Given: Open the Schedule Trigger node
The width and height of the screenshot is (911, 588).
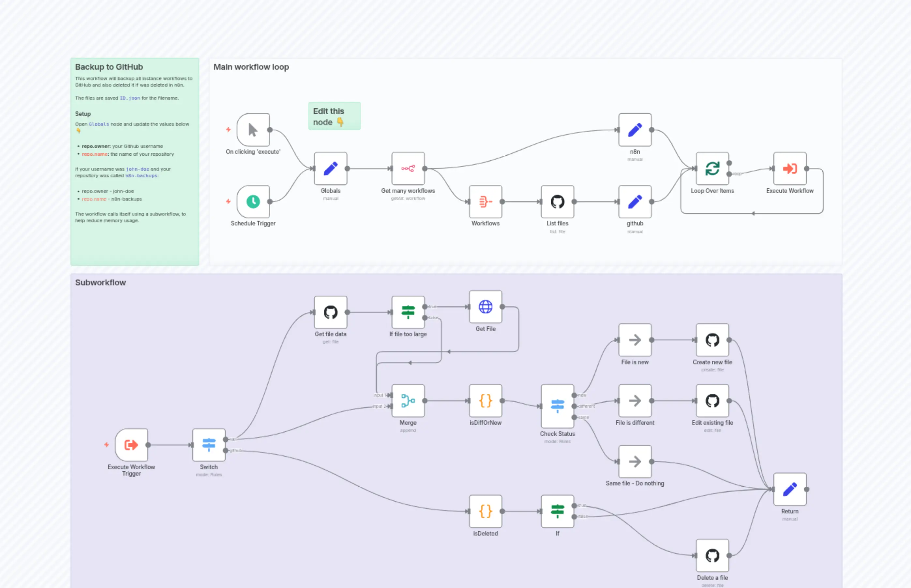Looking at the screenshot, I should (x=253, y=201).
